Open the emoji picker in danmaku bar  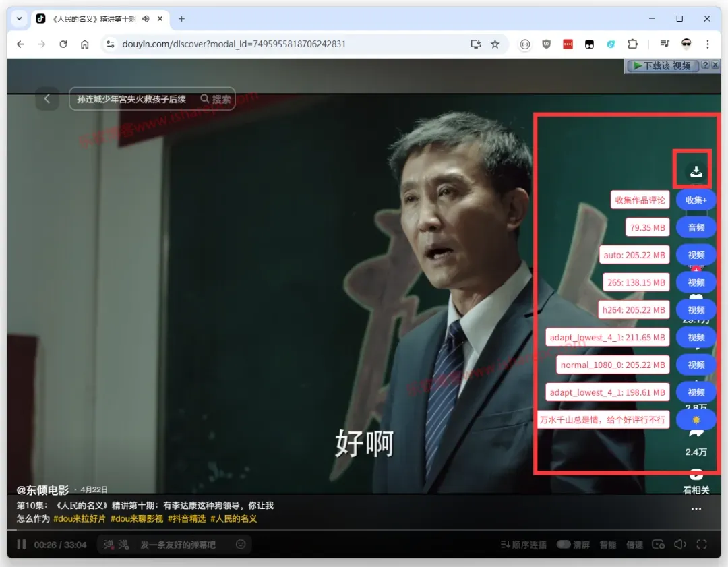click(241, 544)
